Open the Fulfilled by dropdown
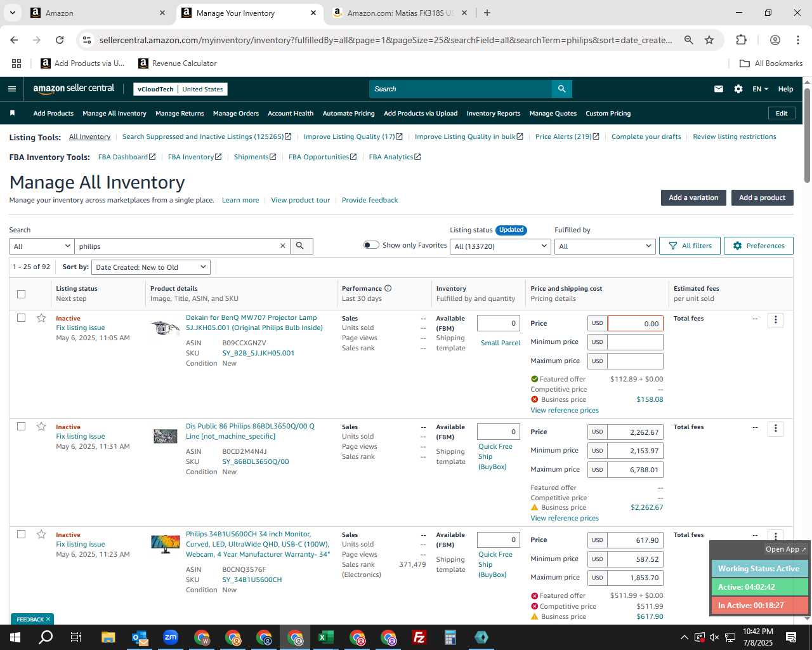Viewport: 812px width, 650px height. coord(605,246)
